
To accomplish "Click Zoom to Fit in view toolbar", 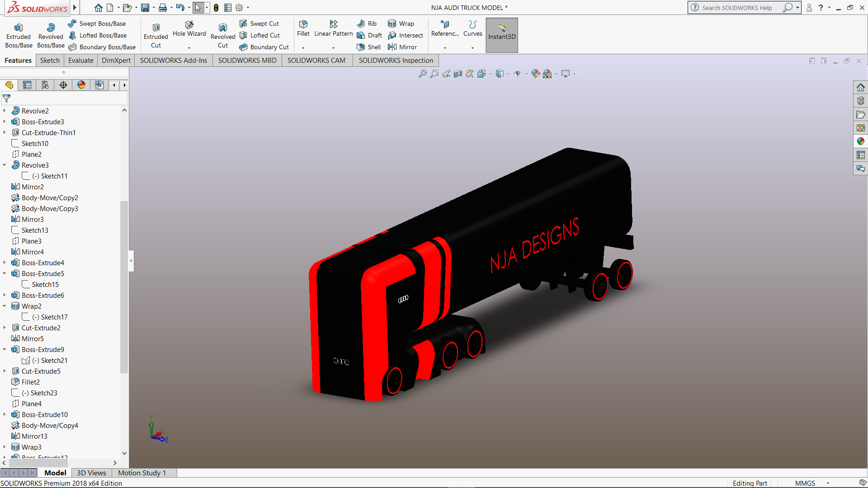I will coord(422,74).
